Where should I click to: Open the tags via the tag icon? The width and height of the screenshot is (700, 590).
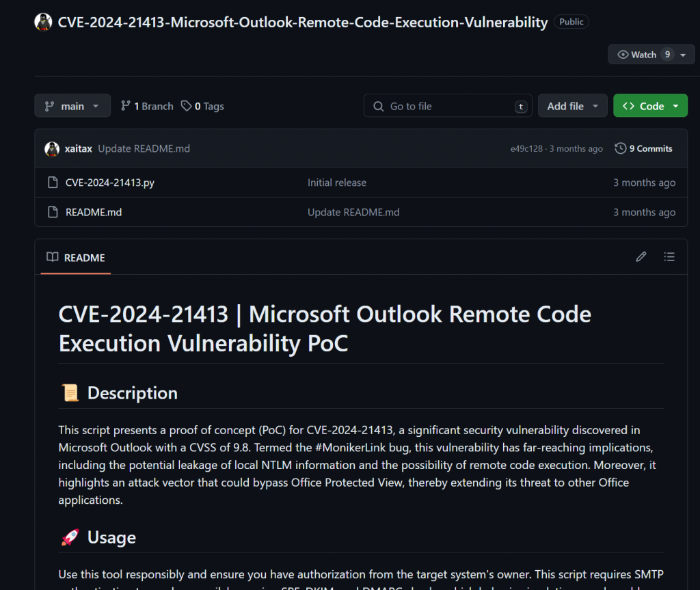(x=187, y=106)
